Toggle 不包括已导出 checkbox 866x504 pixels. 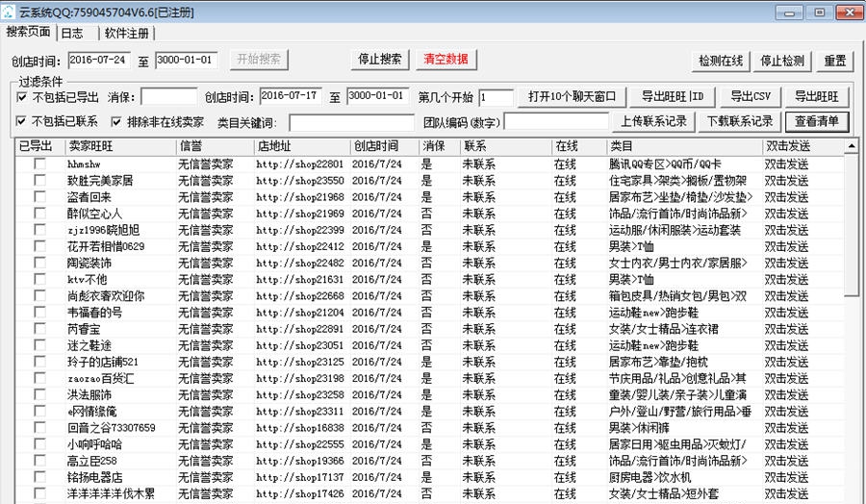click(x=22, y=97)
